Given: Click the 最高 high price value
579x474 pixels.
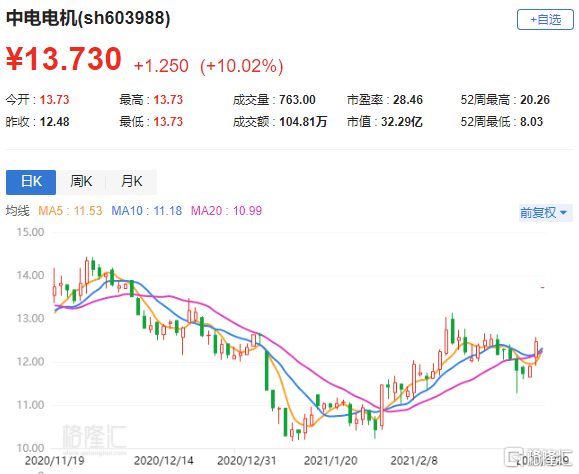Looking at the screenshot, I should [x=168, y=100].
